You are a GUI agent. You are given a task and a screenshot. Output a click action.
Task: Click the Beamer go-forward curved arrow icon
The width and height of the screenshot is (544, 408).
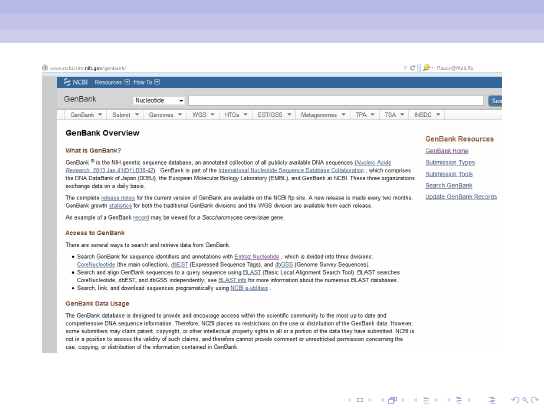click(x=535, y=400)
